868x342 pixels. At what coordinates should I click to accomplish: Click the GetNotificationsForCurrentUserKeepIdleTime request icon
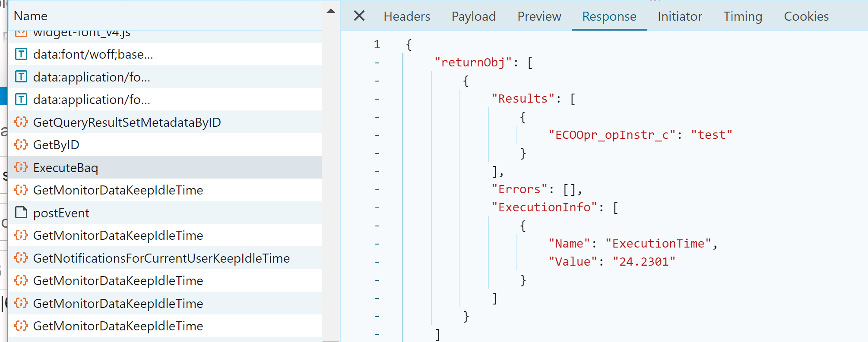[21, 258]
